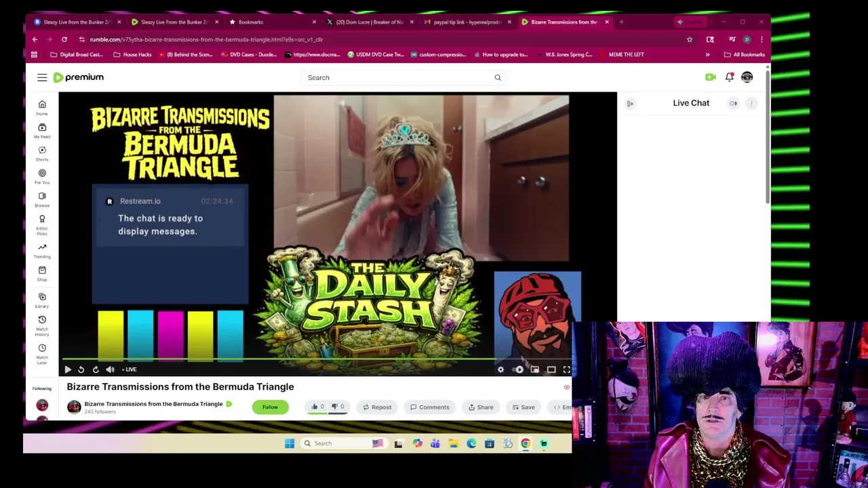Image resolution: width=868 pixels, height=488 pixels.
Task: Collapse the Live Chat panel
Action: 630,103
